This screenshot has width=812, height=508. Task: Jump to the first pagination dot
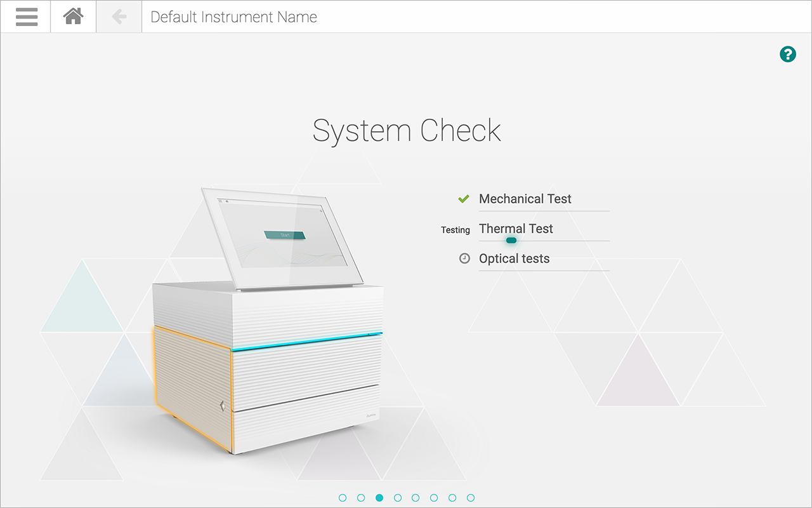click(343, 498)
